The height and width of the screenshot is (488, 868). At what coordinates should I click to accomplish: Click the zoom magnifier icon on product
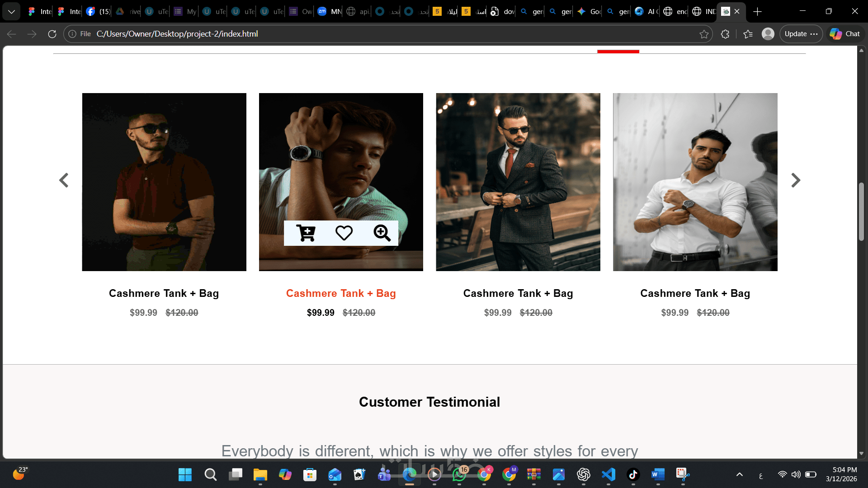382,233
